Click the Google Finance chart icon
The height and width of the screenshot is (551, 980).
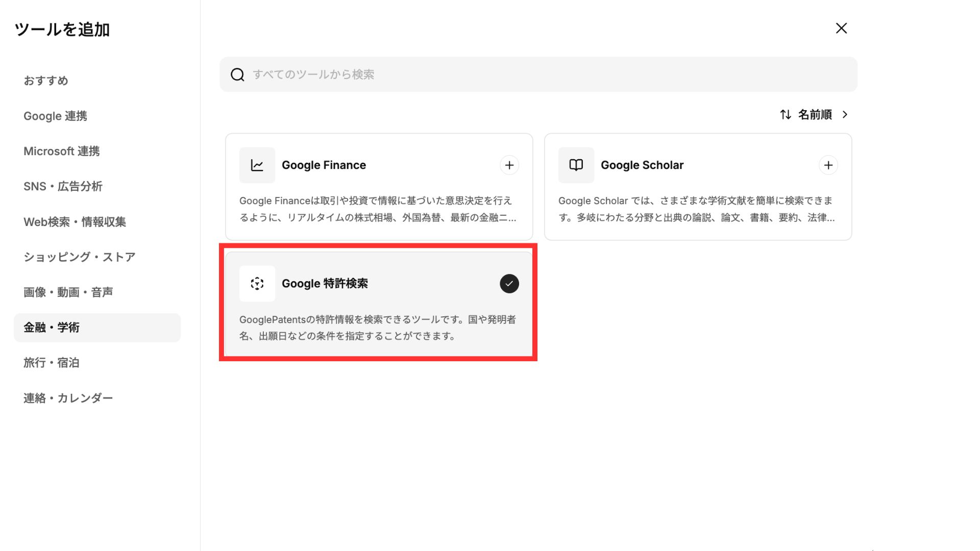click(257, 165)
